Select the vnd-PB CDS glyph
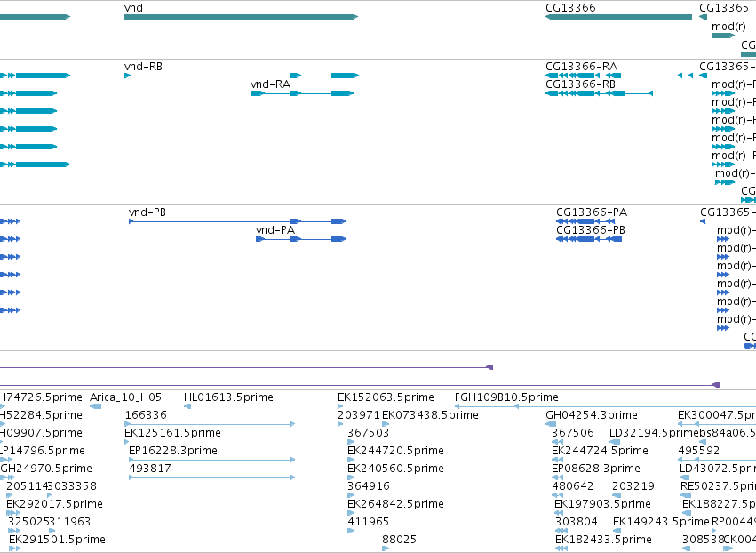This screenshot has height=553, width=756. [x=238, y=221]
